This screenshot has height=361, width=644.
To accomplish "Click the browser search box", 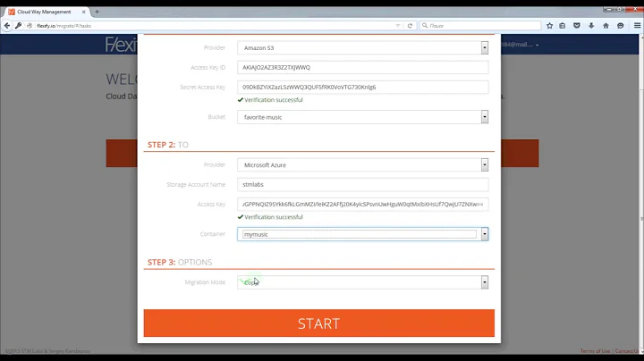I will coord(480,25).
